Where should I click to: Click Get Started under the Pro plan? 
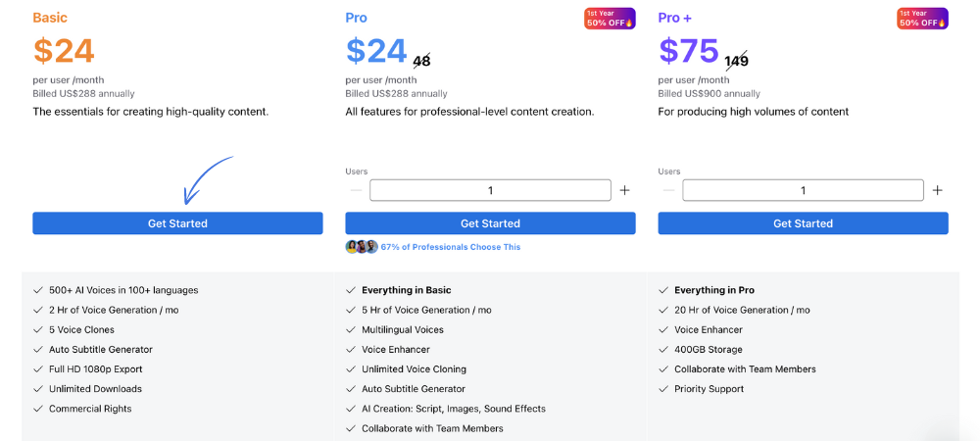[490, 223]
